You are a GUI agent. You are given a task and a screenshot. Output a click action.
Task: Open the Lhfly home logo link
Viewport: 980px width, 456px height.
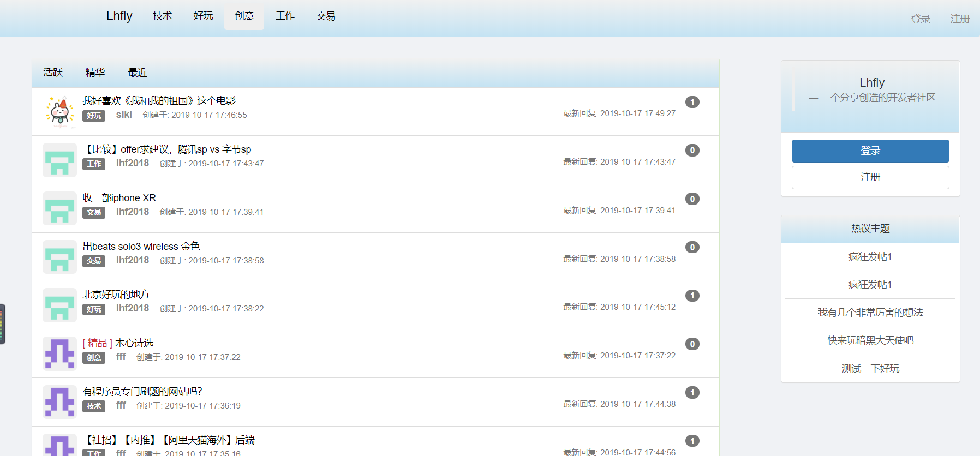pyautogui.click(x=119, y=16)
